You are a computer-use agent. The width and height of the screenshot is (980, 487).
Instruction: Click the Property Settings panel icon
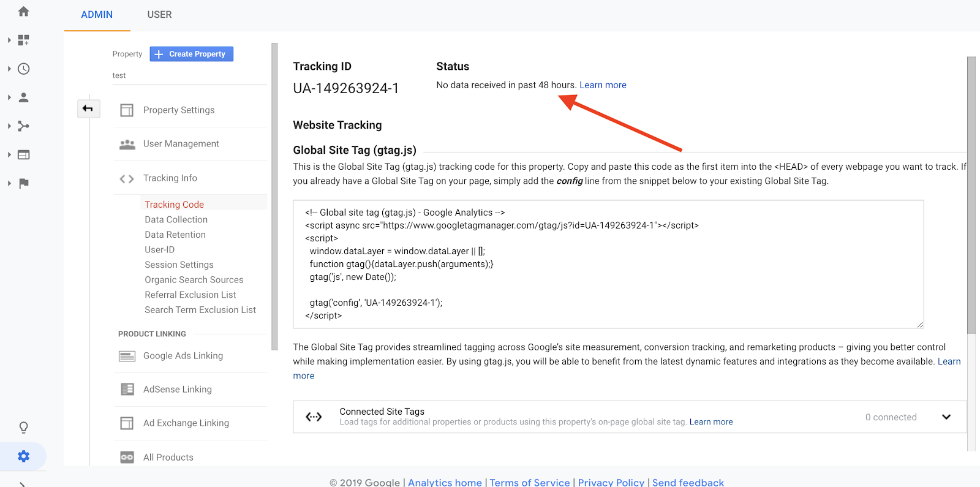coord(127,110)
